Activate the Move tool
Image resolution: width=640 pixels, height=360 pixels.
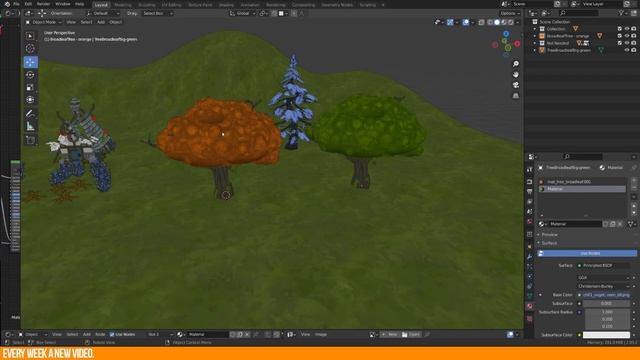click(31, 62)
